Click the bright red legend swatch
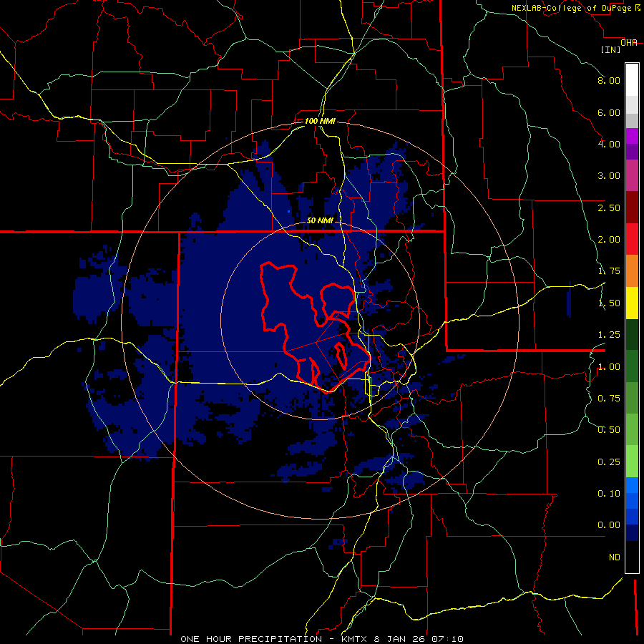The image size is (644, 644). 632,239
